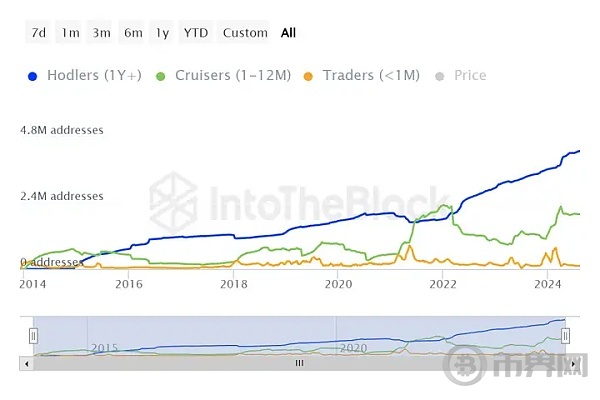Toggle the Traders (<1M) series label
The image size is (600, 400).
(x=371, y=75)
